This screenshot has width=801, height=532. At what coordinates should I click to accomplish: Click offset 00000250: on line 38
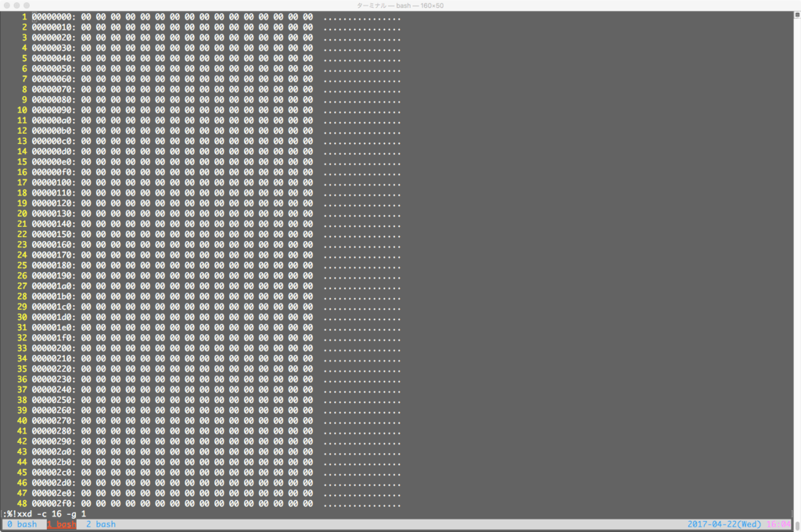click(54, 400)
